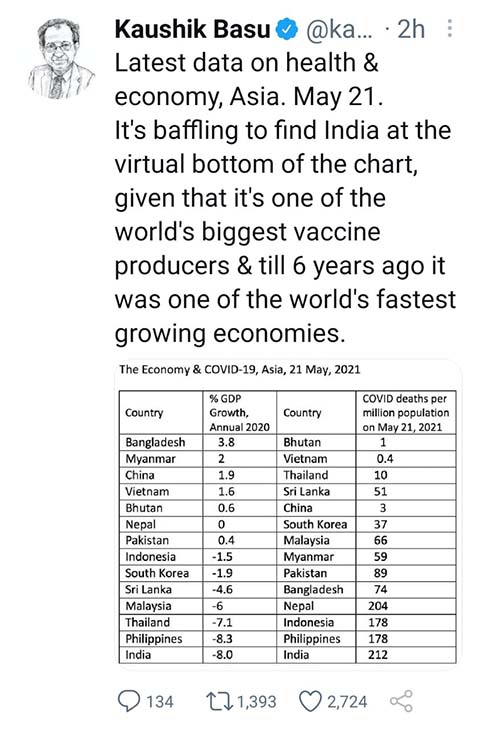Click the 'COVID deaths per million' column header
The width and height of the screenshot is (480, 731).
coord(405,413)
